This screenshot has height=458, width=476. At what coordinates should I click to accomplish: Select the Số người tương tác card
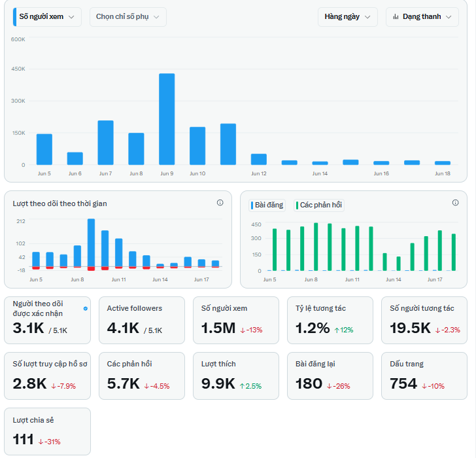pos(424,320)
